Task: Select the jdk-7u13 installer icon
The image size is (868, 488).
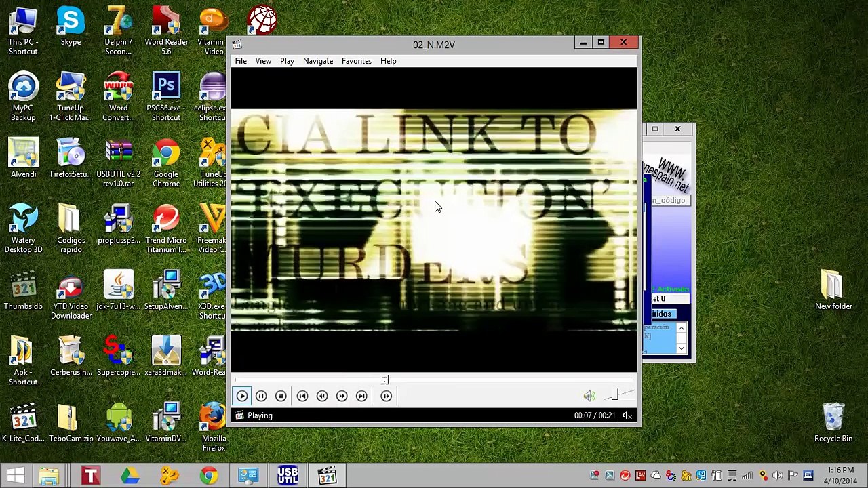Action: pos(119,291)
